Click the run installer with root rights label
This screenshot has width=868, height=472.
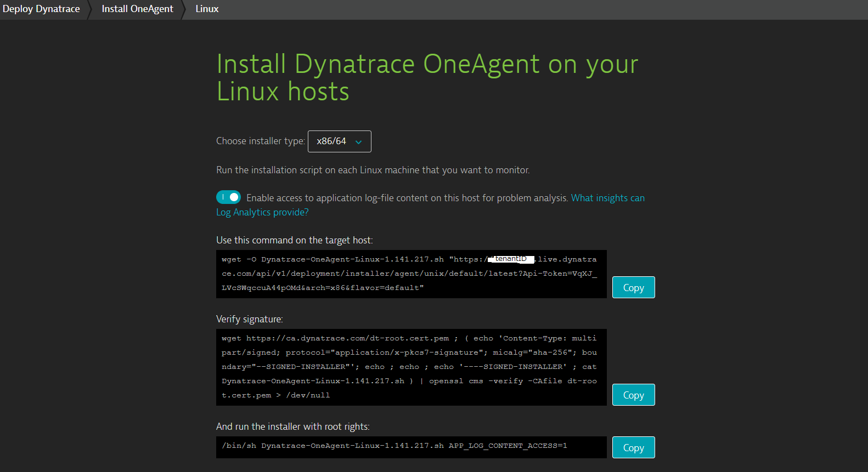(x=292, y=426)
